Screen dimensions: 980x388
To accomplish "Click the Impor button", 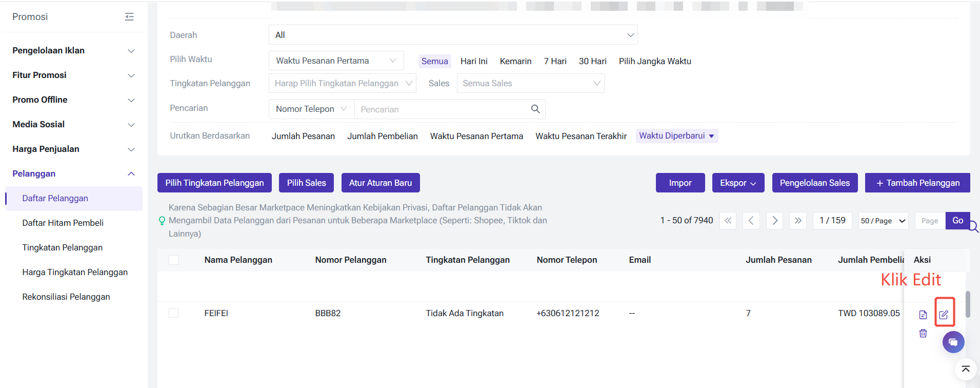I will pyautogui.click(x=680, y=183).
